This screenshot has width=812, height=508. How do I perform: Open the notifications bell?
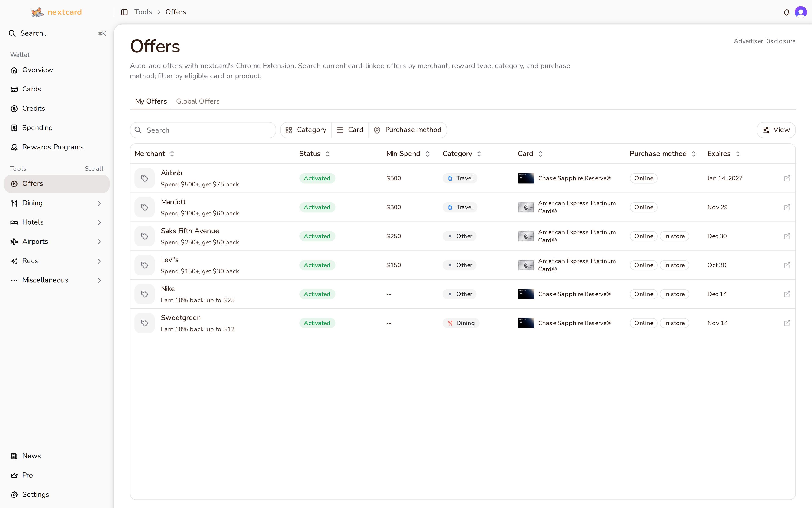[786, 12]
